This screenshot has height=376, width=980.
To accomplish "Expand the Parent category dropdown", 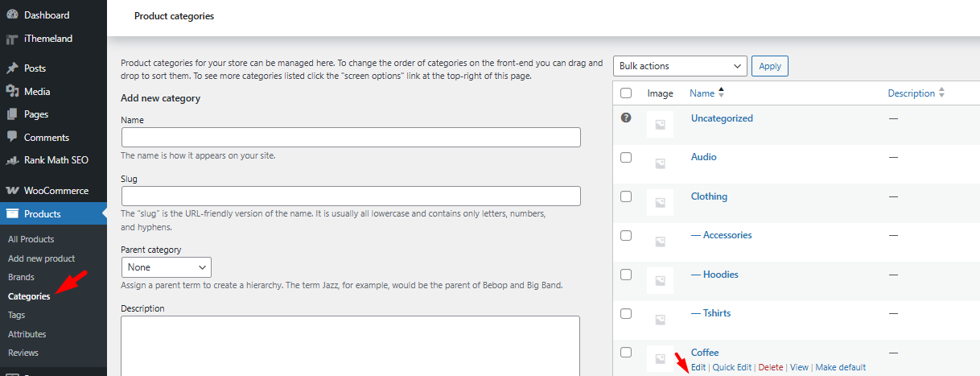I will point(166,267).
